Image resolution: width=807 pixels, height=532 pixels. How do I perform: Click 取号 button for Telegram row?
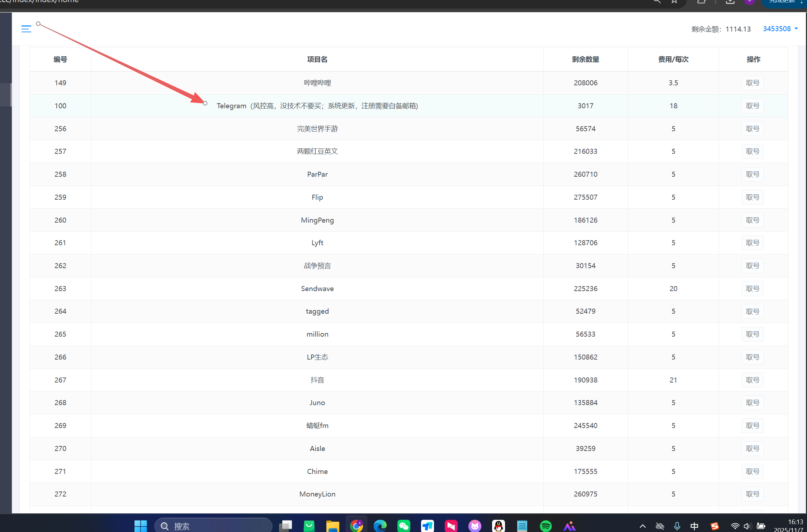point(752,106)
